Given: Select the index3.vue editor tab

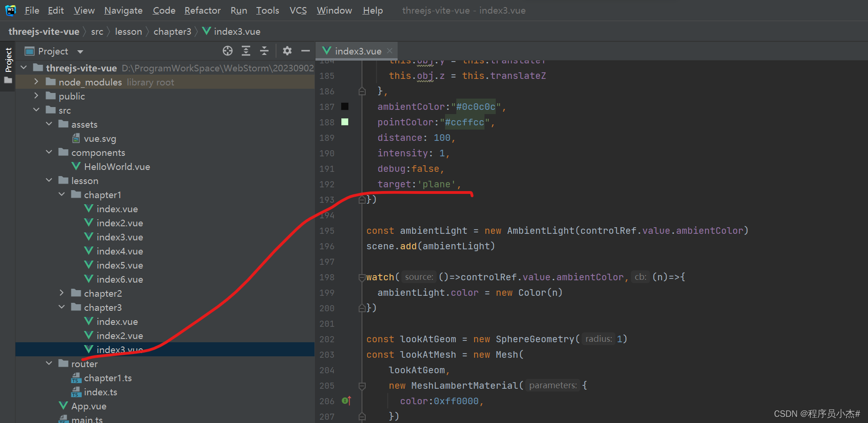Looking at the screenshot, I should [357, 51].
